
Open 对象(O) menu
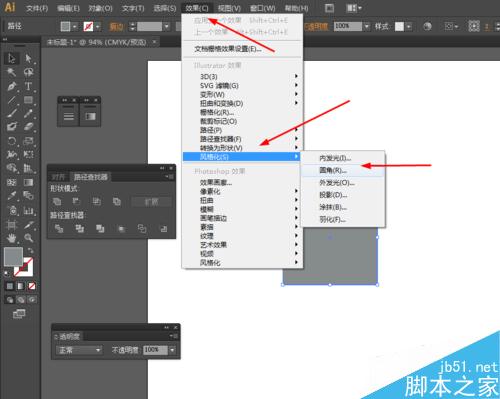(100, 8)
